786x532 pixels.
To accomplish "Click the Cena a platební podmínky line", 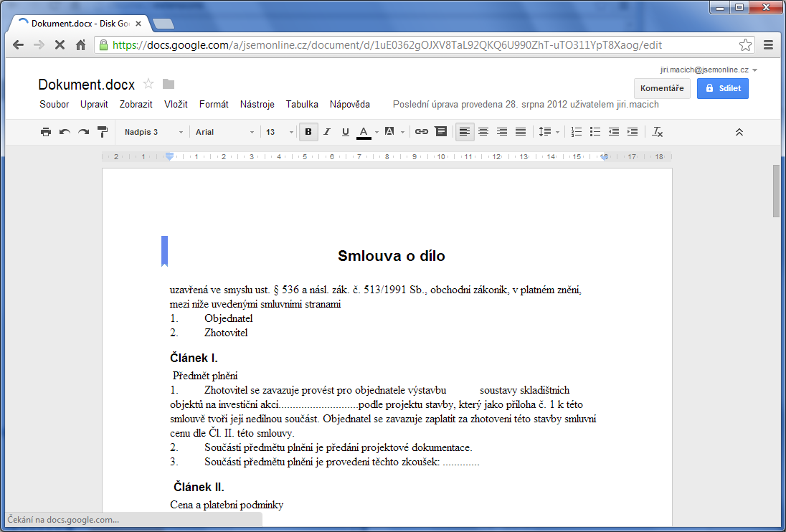I will tap(227, 505).
